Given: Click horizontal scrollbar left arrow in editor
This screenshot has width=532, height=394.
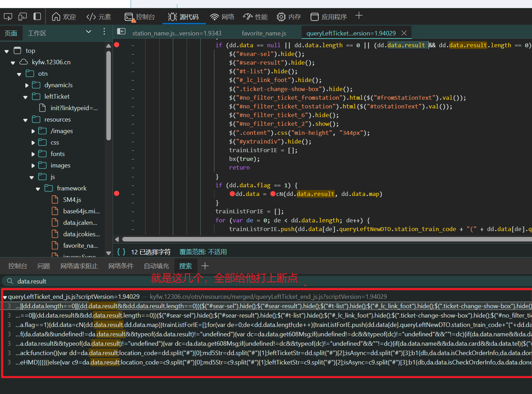Looking at the screenshot, I should tap(117, 239).
